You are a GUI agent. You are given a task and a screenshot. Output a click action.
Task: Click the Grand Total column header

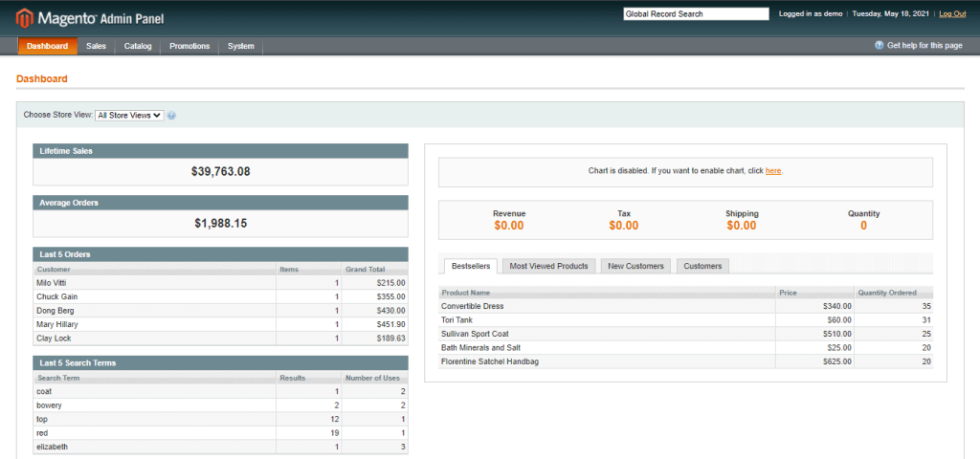tap(374, 269)
